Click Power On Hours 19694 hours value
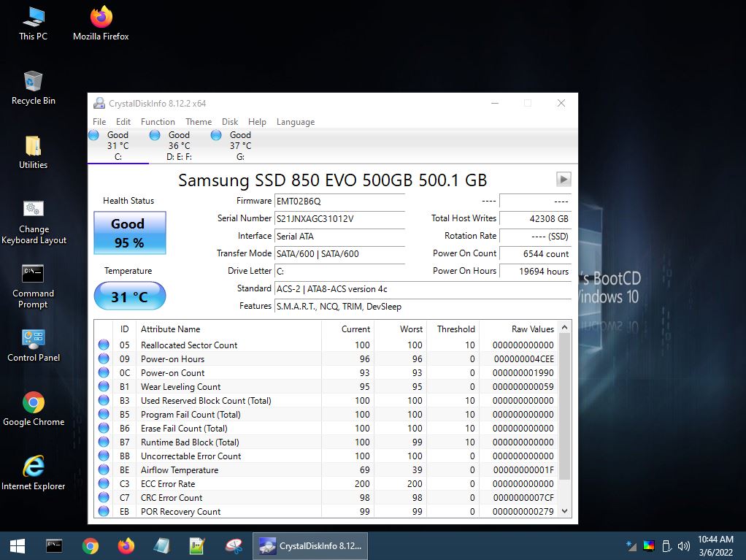Image resolution: width=746 pixels, height=560 pixels. (535, 271)
